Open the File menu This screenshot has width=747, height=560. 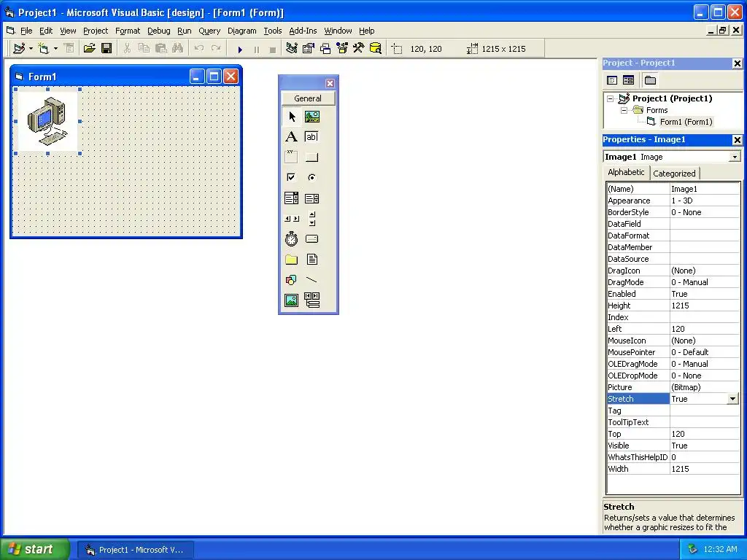pyautogui.click(x=26, y=31)
